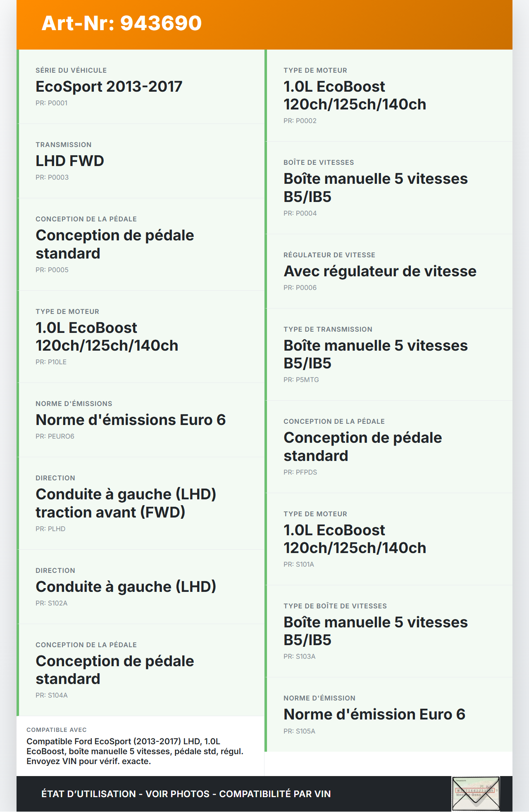Select Norme d'émissions Euro 6 PEURO6 card
Viewport: 529px width, 812px height.
tap(141, 420)
